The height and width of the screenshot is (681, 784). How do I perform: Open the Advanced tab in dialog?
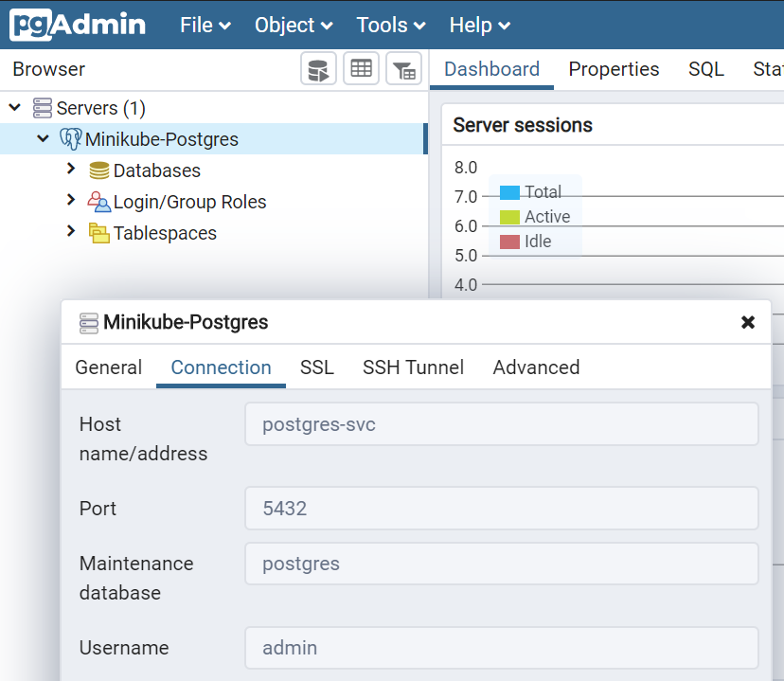(x=536, y=367)
